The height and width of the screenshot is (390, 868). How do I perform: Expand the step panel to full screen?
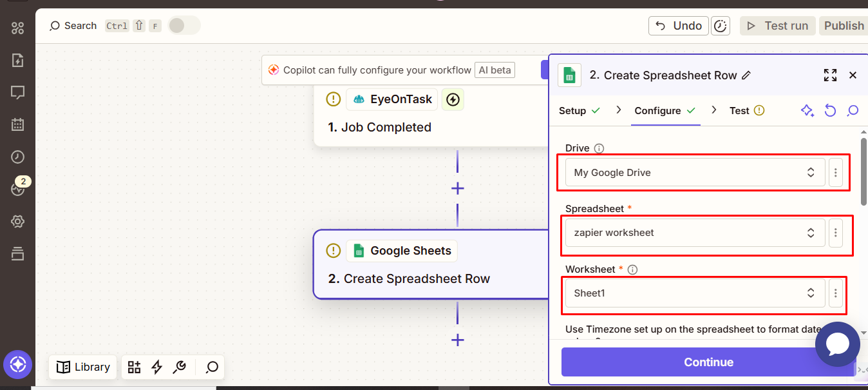point(830,75)
